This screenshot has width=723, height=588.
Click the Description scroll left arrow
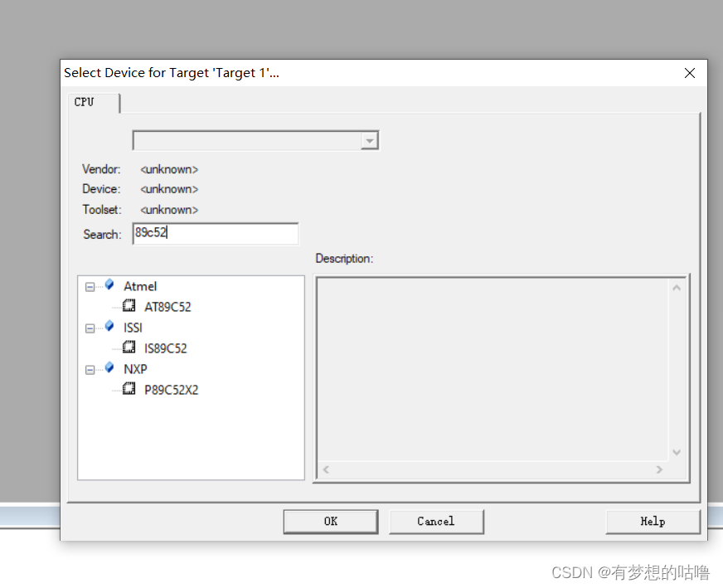point(326,469)
